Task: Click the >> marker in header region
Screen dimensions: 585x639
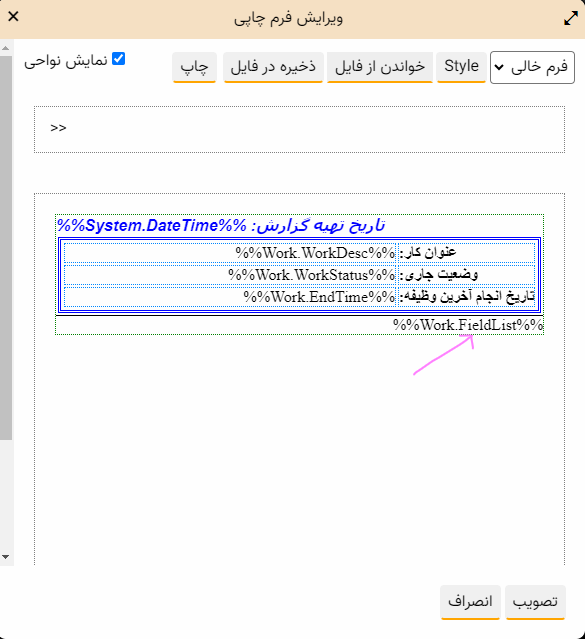Action: click(x=58, y=128)
